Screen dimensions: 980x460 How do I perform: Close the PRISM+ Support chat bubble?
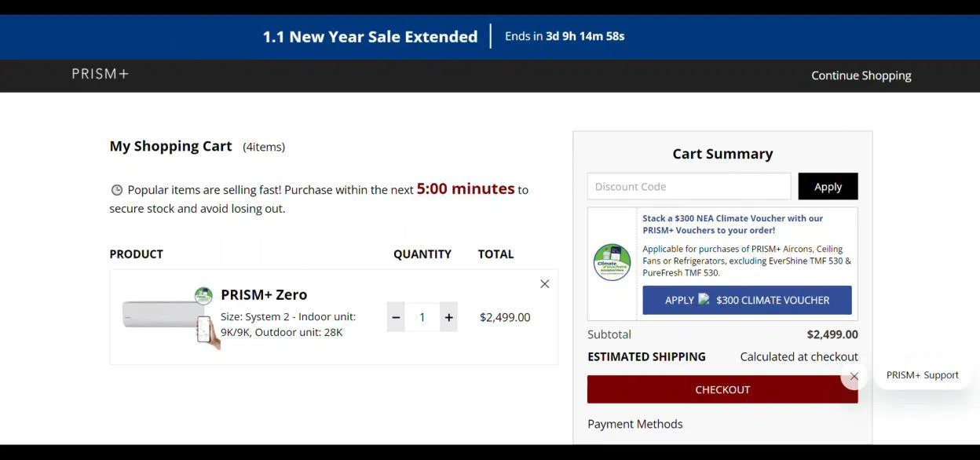854,376
